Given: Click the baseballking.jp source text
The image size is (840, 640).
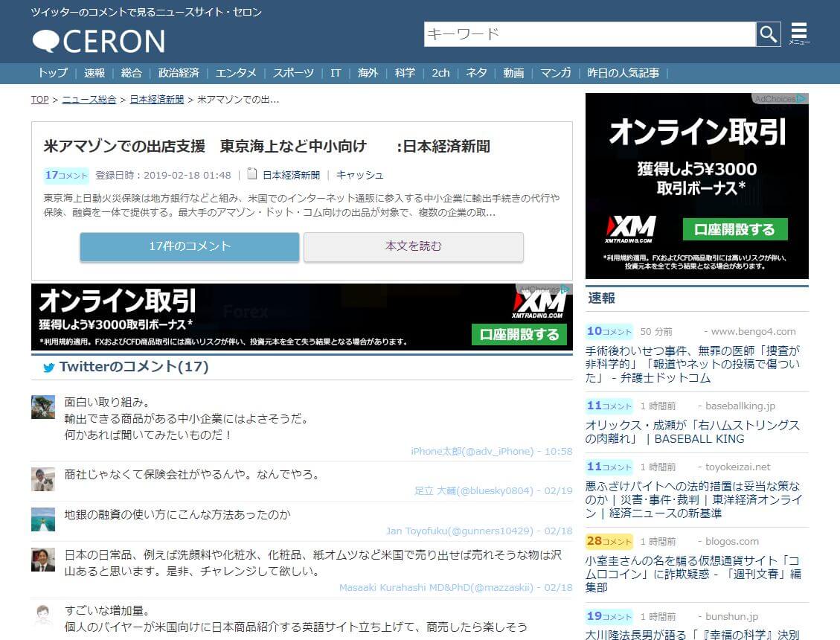Looking at the screenshot, I should pos(740,406).
